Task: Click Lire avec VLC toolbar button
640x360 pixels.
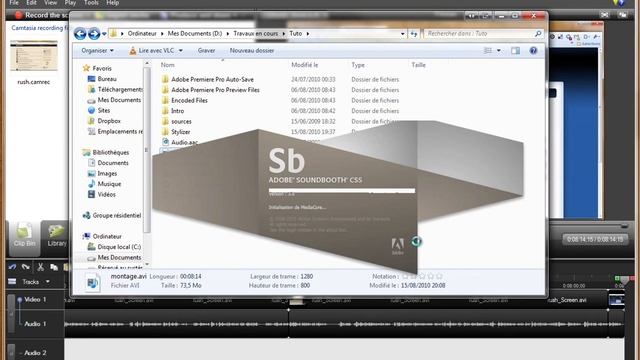Action: click(x=152, y=51)
